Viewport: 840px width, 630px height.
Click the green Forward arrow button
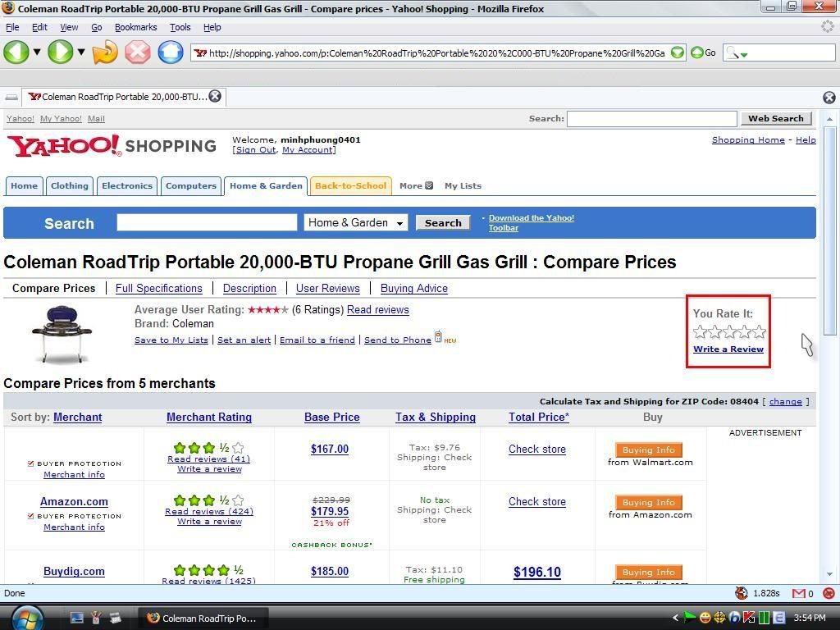[x=60, y=52]
